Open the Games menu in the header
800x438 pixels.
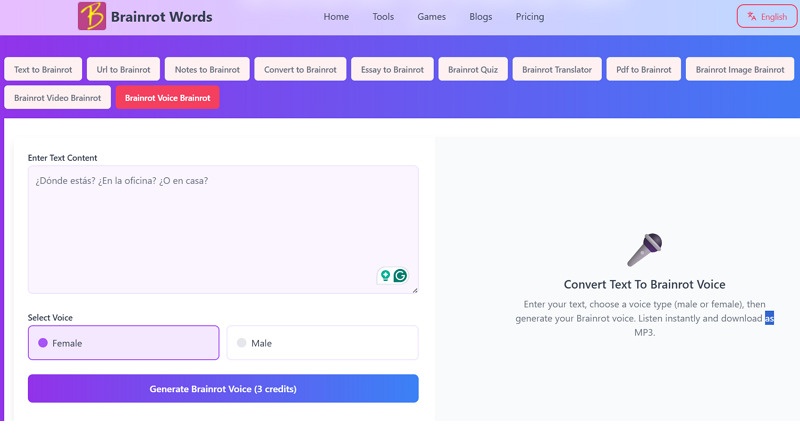coord(431,17)
